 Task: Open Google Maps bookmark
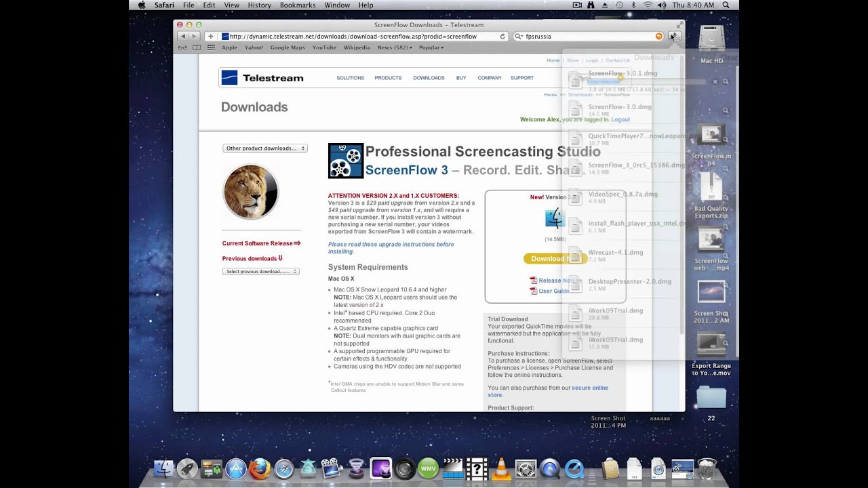tap(288, 47)
